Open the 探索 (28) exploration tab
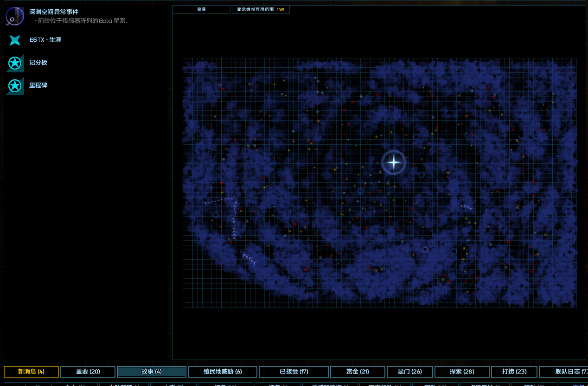588x386 pixels. [x=462, y=372]
